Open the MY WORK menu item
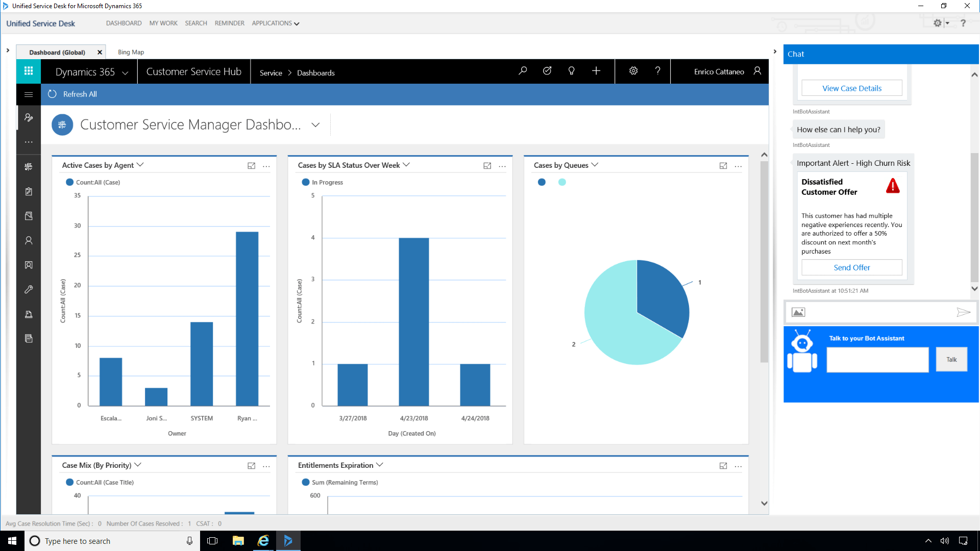 163,23
